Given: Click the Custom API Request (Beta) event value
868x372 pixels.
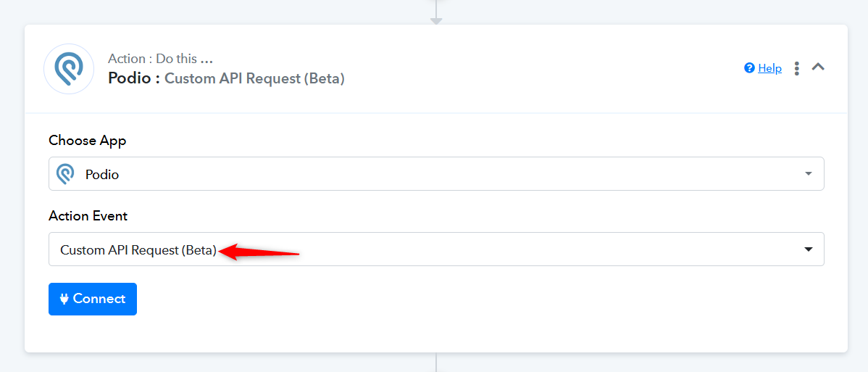Looking at the screenshot, I should (138, 250).
